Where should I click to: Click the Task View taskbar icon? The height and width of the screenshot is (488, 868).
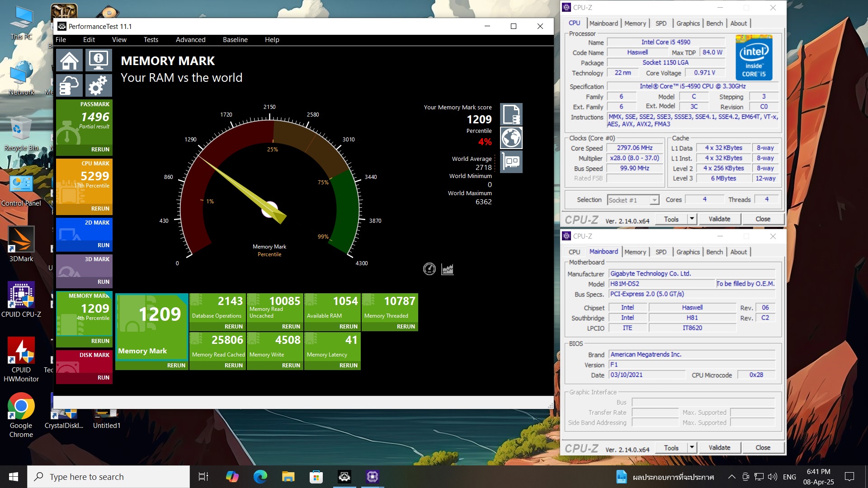[203, 477]
